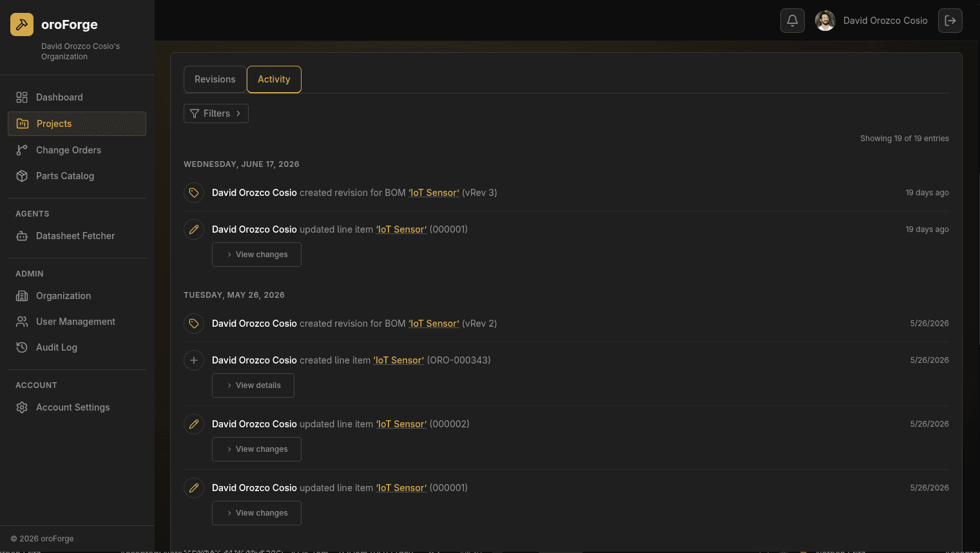
Task: Open 'IoT Sensor' link in ORO-000343 entry
Action: coord(399,360)
